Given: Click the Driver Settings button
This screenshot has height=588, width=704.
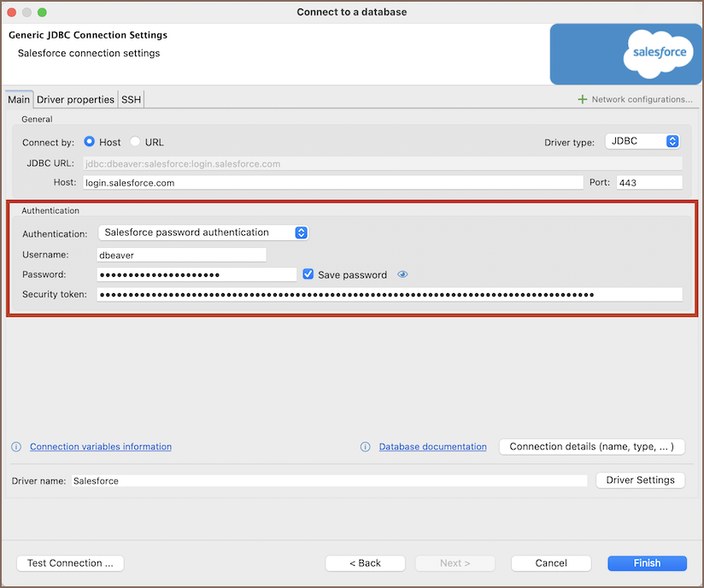Looking at the screenshot, I should tap(640, 480).
